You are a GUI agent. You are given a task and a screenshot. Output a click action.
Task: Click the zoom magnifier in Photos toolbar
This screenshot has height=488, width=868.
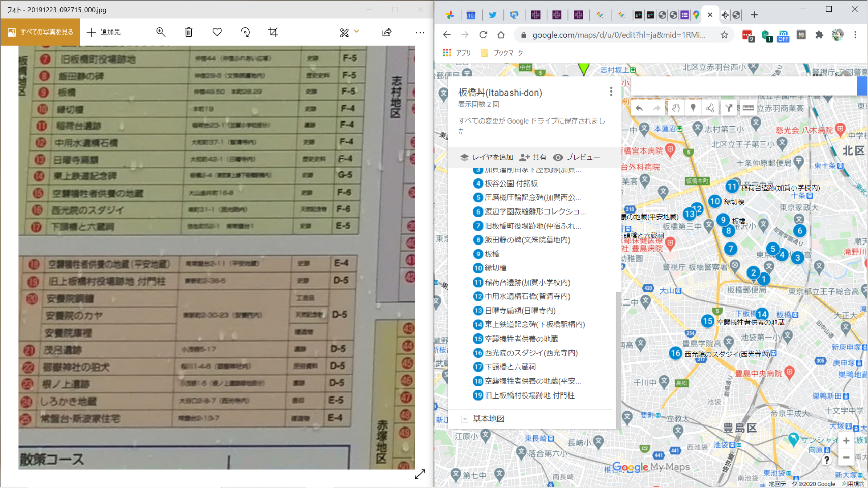click(161, 32)
